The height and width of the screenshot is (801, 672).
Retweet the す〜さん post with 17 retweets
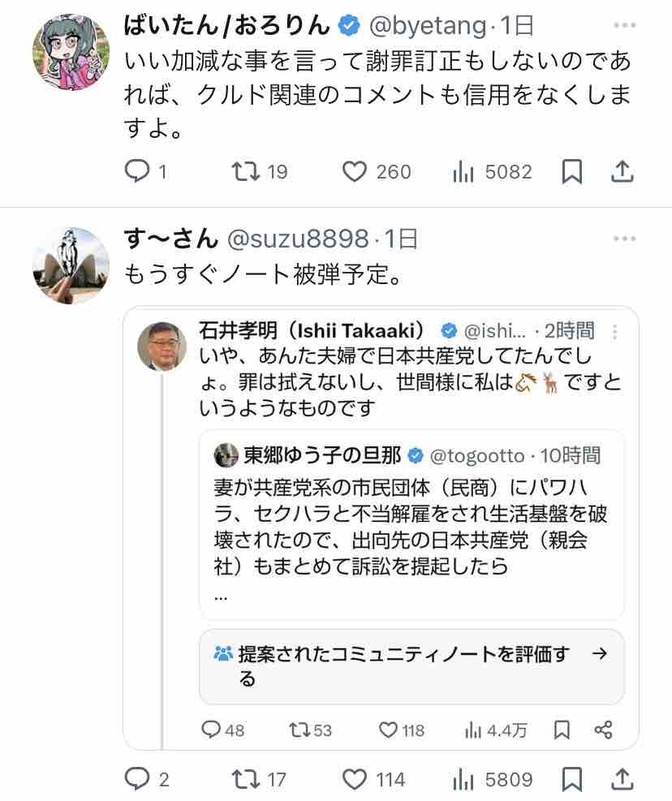pyautogui.click(x=243, y=780)
